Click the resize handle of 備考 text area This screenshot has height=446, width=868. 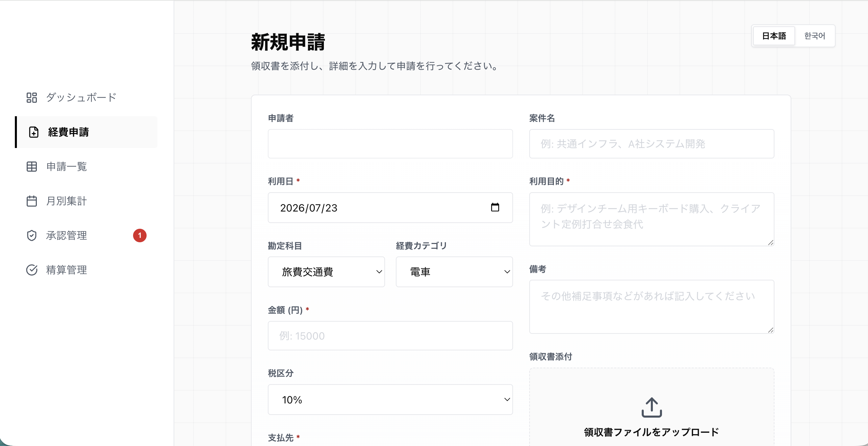(770, 330)
